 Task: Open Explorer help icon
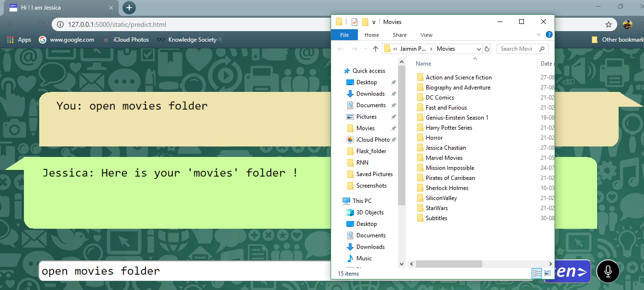pyautogui.click(x=549, y=34)
